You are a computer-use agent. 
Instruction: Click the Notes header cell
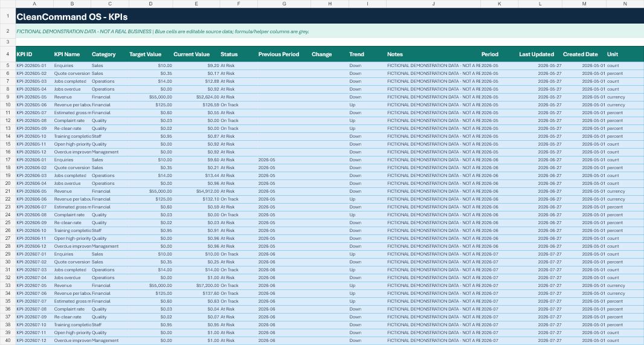pyautogui.click(x=433, y=54)
